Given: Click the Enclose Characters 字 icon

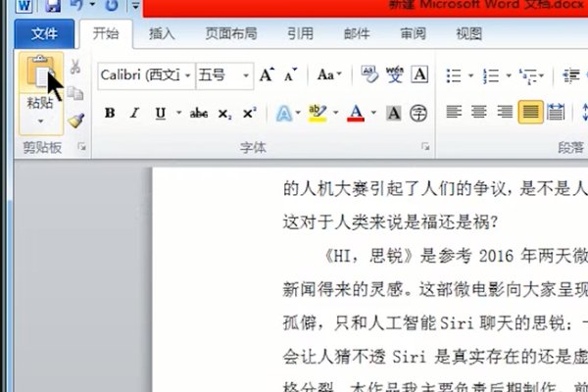Looking at the screenshot, I should click(x=418, y=113).
